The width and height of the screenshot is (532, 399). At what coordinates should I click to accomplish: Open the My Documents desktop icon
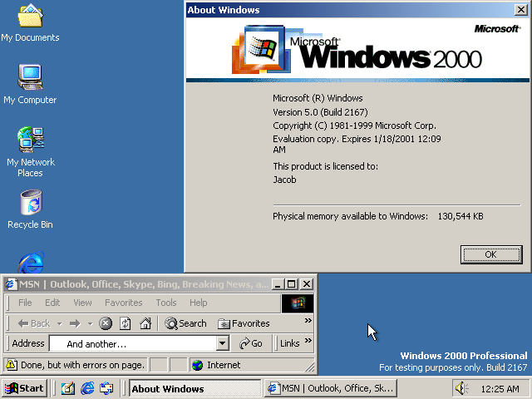click(x=30, y=23)
